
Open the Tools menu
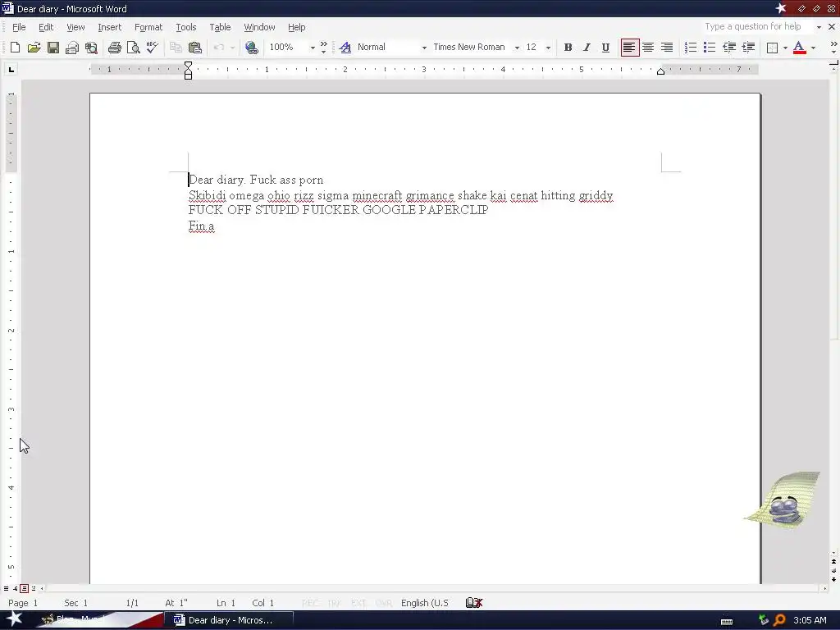(x=186, y=27)
